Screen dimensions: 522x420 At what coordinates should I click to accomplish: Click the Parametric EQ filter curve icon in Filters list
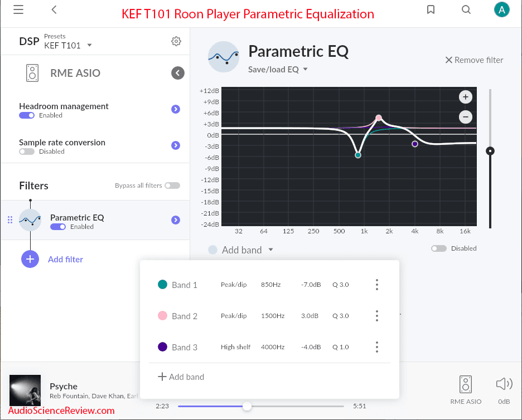coord(30,220)
